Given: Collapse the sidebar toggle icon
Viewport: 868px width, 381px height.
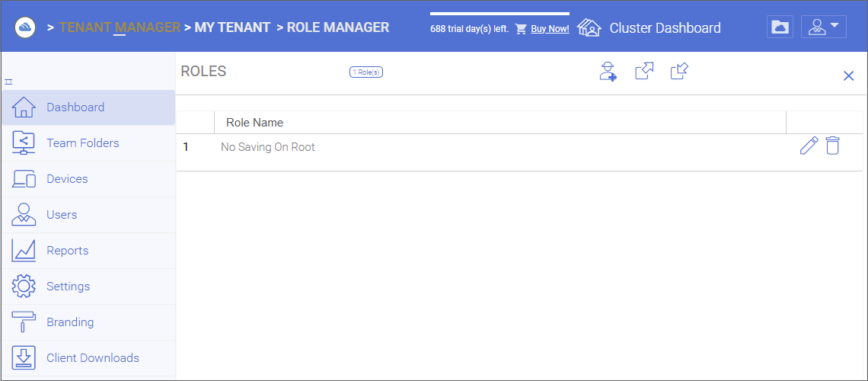Looking at the screenshot, I should [x=8, y=82].
